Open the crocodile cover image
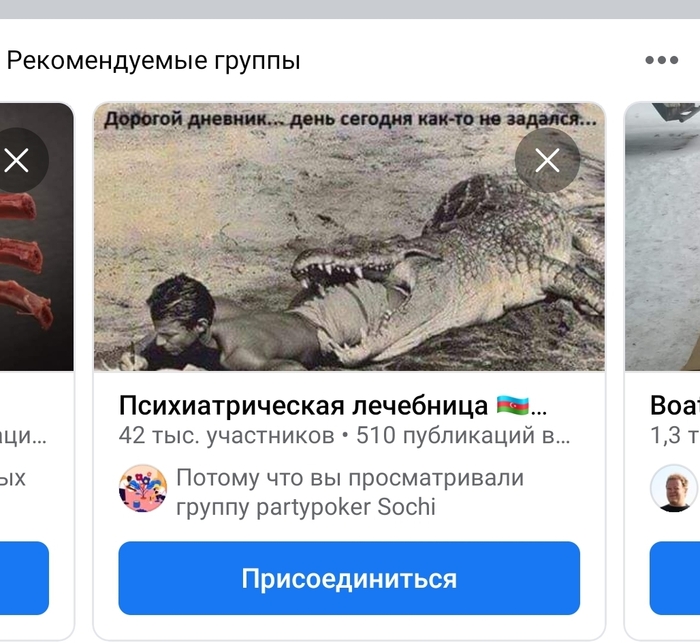Image resolution: width=700 pixels, height=643 pixels. [349, 237]
